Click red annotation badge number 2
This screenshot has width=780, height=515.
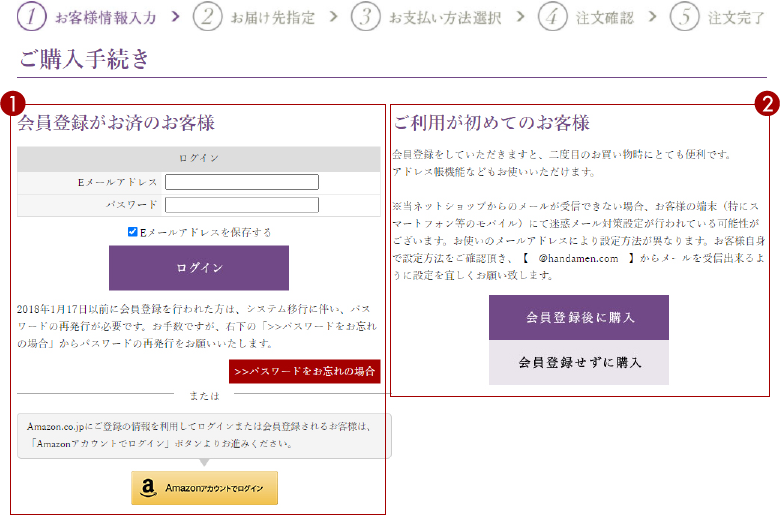click(x=766, y=103)
